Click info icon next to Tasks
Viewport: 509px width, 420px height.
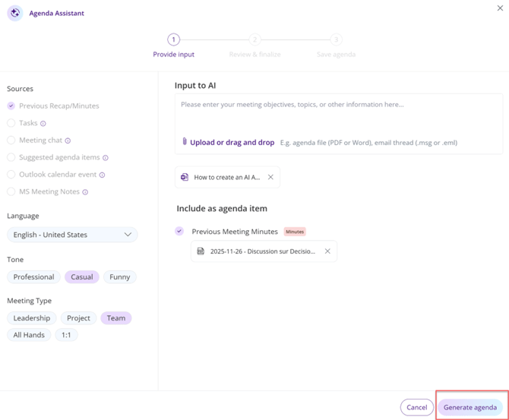pos(43,123)
